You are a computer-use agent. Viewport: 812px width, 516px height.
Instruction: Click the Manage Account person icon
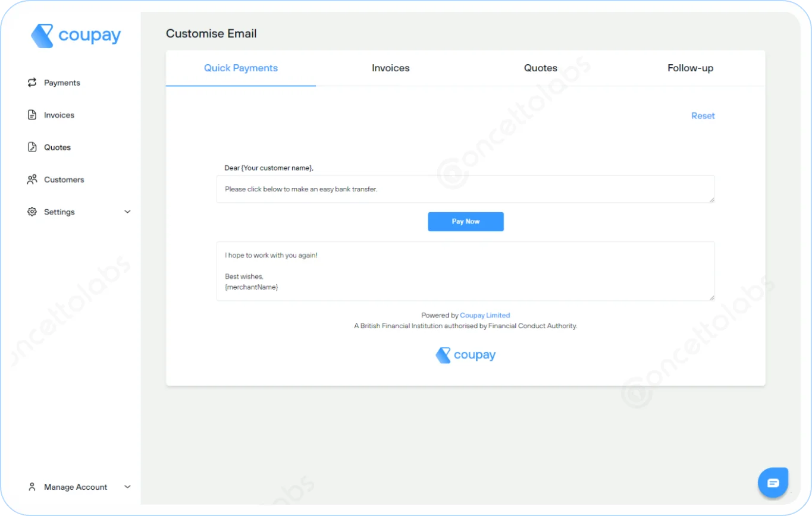[x=32, y=486]
